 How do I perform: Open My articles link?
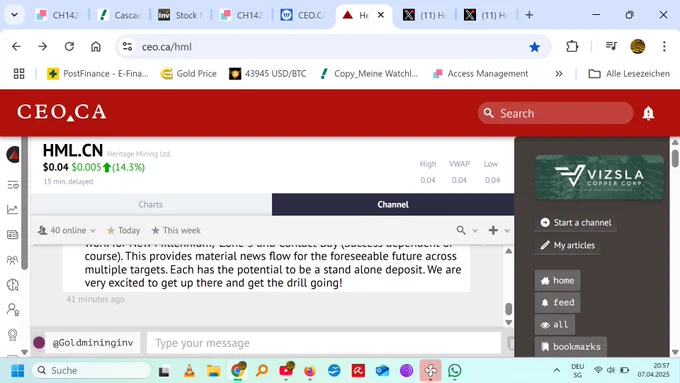(x=568, y=245)
